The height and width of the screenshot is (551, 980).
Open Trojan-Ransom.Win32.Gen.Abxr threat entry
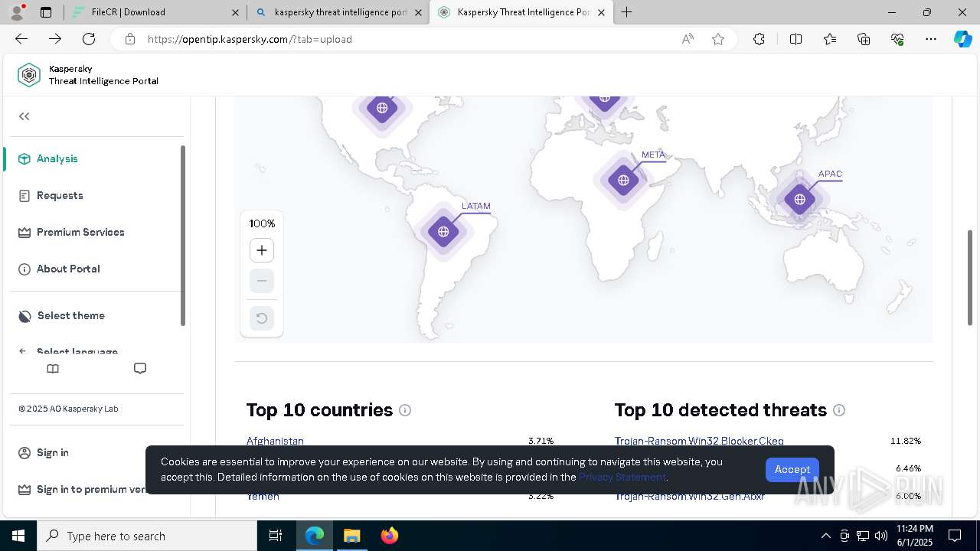point(690,497)
